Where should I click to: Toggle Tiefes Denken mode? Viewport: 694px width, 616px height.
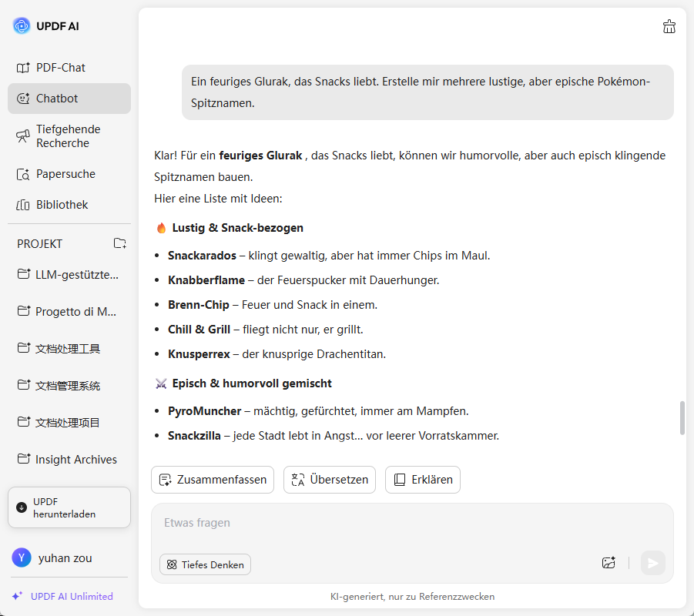pos(205,564)
